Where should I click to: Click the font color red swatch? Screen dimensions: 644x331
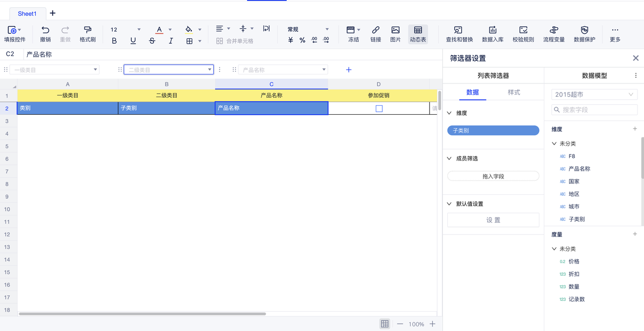tap(159, 30)
